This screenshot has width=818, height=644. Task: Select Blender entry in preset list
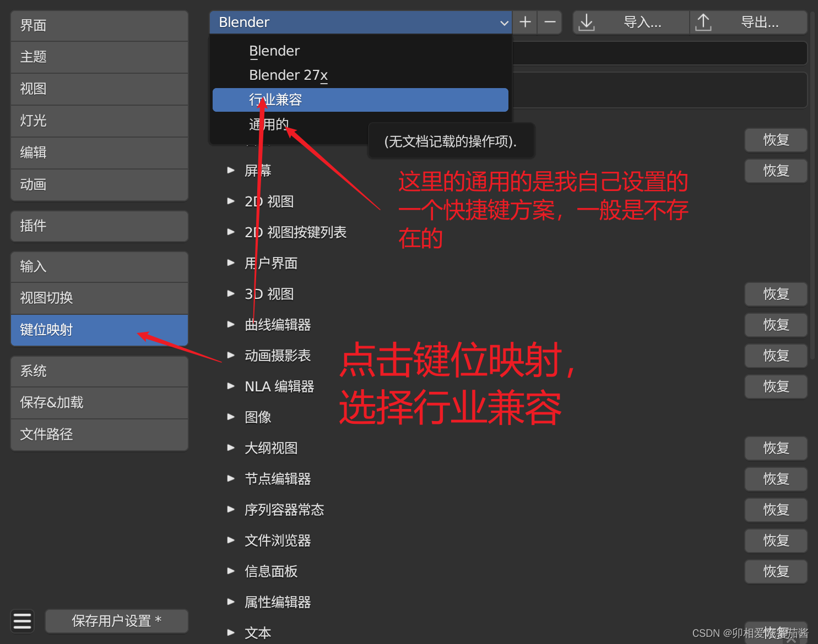[361, 51]
